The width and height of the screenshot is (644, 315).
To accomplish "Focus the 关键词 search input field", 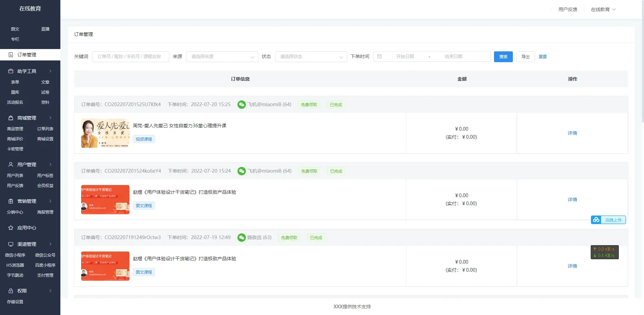I will pos(131,56).
